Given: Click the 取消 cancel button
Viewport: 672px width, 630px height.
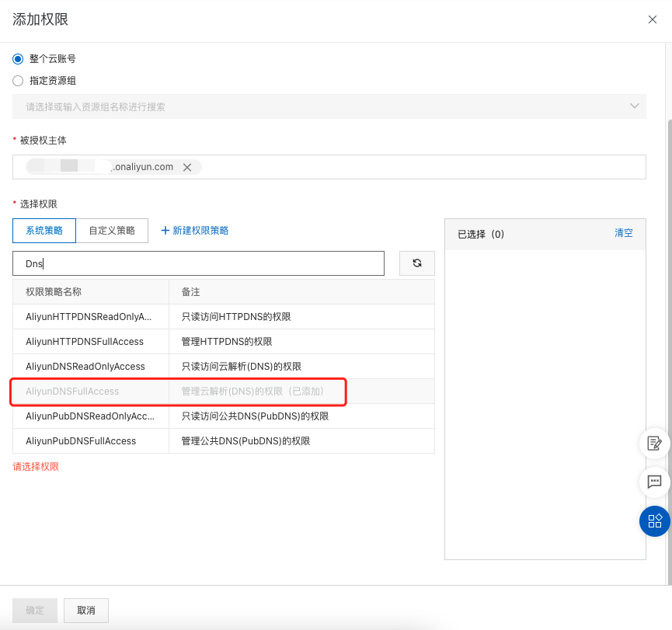Looking at the screenshot, I should [86, 611].
